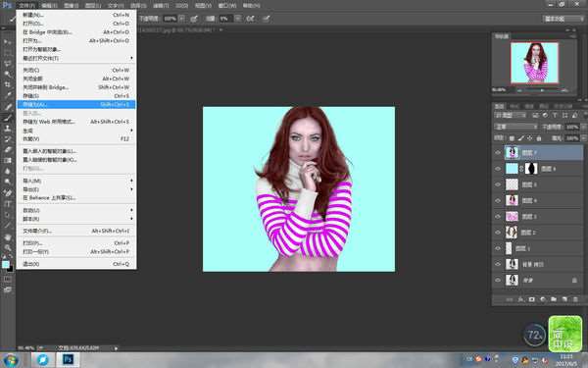Choose the New entry with Ctrl+N

point(76,15)
